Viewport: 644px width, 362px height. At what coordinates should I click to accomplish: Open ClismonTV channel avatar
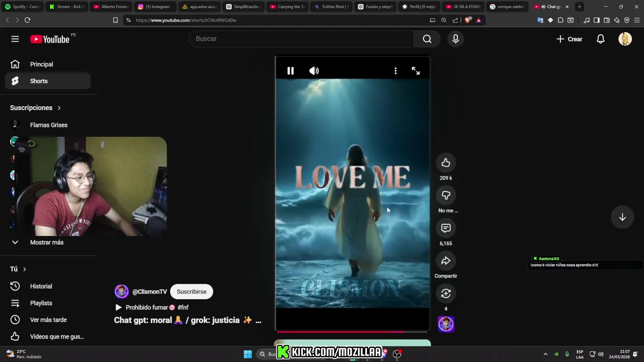point(121,292)
